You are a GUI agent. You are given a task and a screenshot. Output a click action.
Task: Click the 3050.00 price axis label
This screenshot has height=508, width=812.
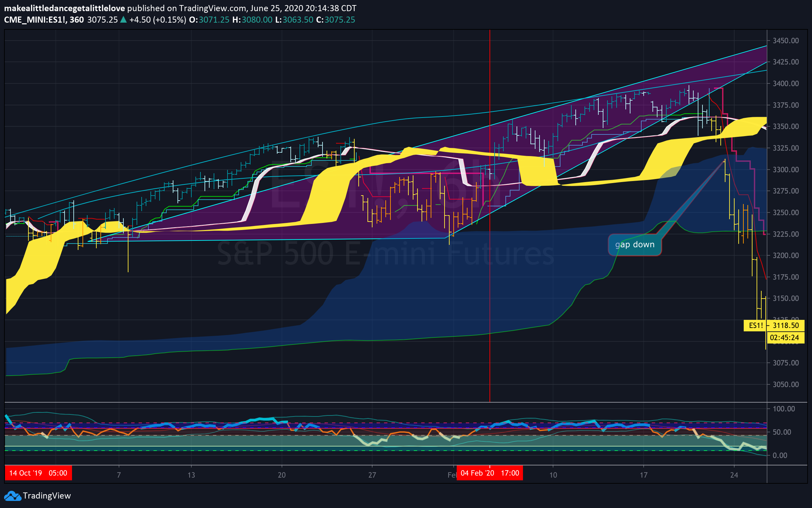pos(786,384)
